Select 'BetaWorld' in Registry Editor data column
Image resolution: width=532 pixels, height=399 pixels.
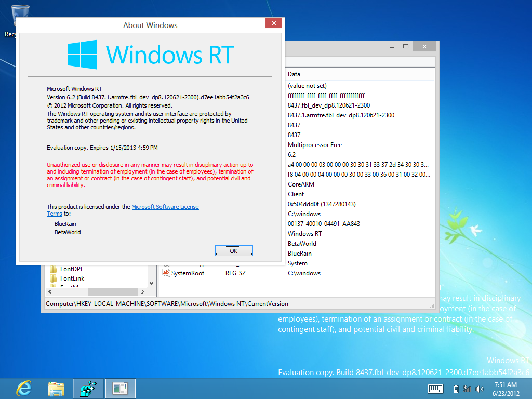(x=302, y=244)
